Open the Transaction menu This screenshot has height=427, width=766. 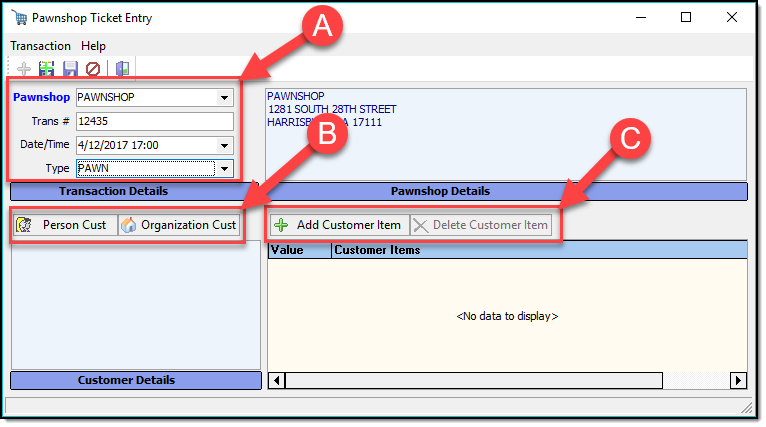coord(40,46)
